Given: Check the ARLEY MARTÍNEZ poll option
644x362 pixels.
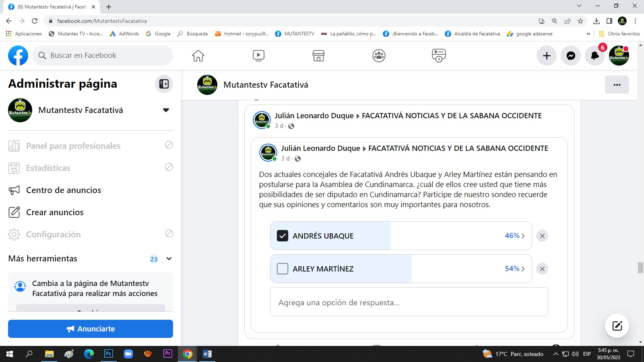Looking at the screenshot, I should pos(283,269).
